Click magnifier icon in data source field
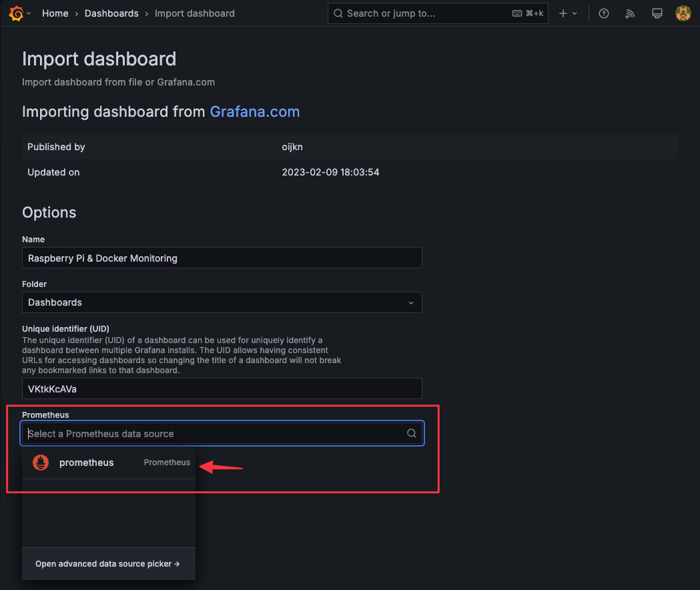This screenshot has height=590, width=700. click(412, 434)
